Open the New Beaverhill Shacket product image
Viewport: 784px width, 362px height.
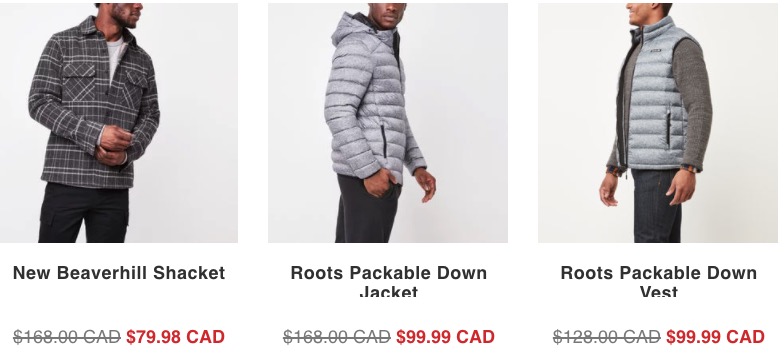tap(118, 122)
